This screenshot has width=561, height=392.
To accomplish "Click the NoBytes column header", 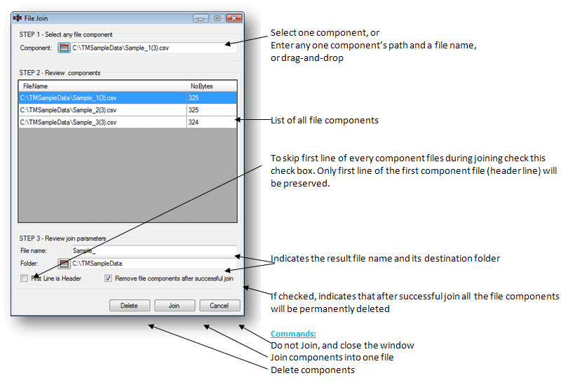I will (x=212, y=86).
